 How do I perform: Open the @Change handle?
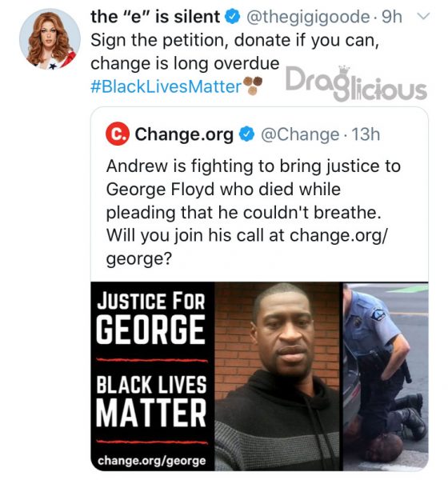pos(300,134)
